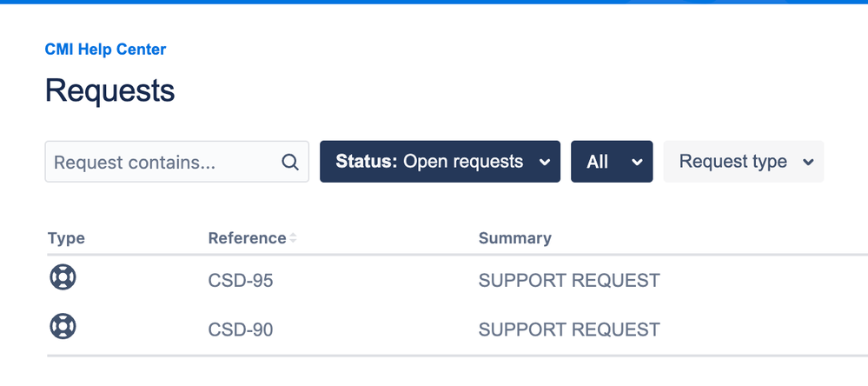This screenshot has height=386, width=868.
Task: Open request reference CSD-90
Action: click(241, 330)
